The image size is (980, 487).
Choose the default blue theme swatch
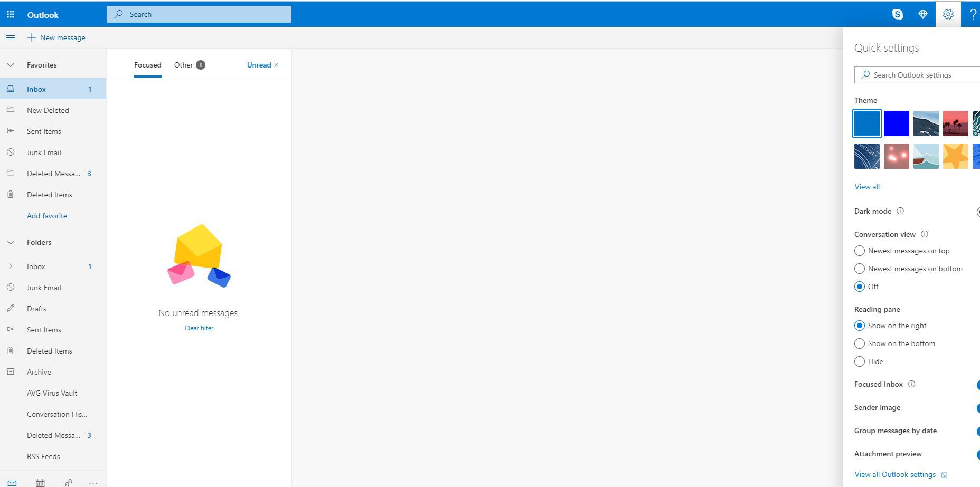coord(867,123)
